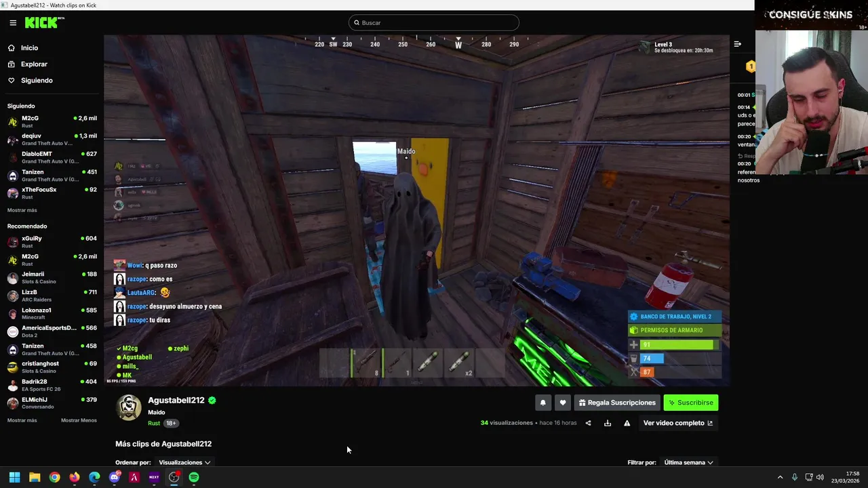Expand Mostrar más under Recomendado
This screenshot has height=488, width=868.
coord(22,420)
